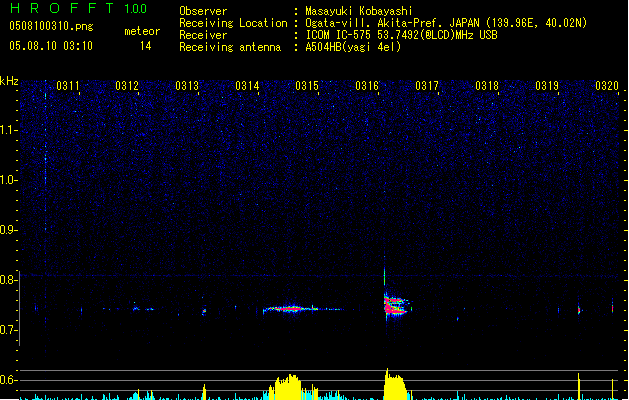This screenshot has width=629, height=400.
Task: Click the small echo spot near 0313
Action: click(204, 311)
